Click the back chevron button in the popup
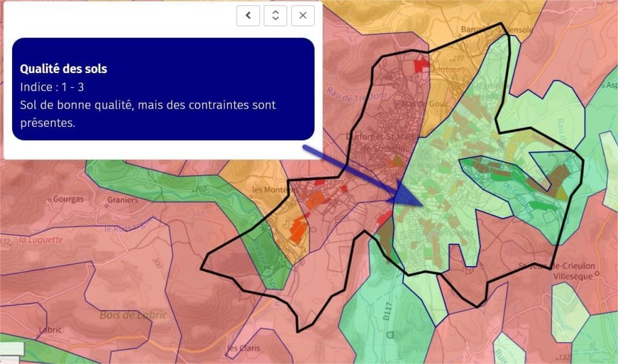618x364 pixels. coord(248,15)
